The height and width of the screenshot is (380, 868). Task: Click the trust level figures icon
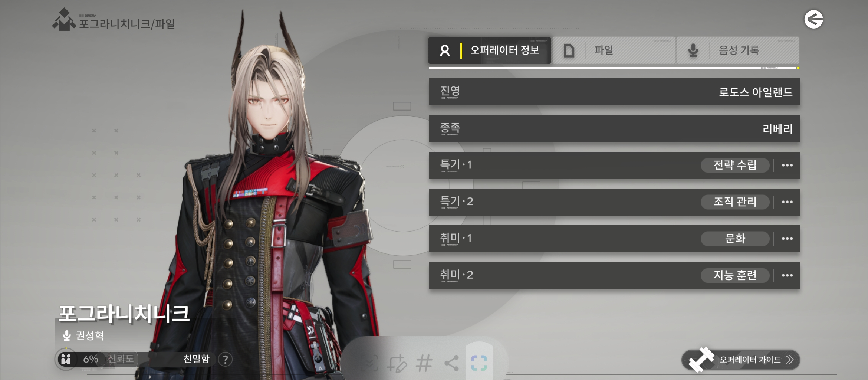click(x=66, y=359)
